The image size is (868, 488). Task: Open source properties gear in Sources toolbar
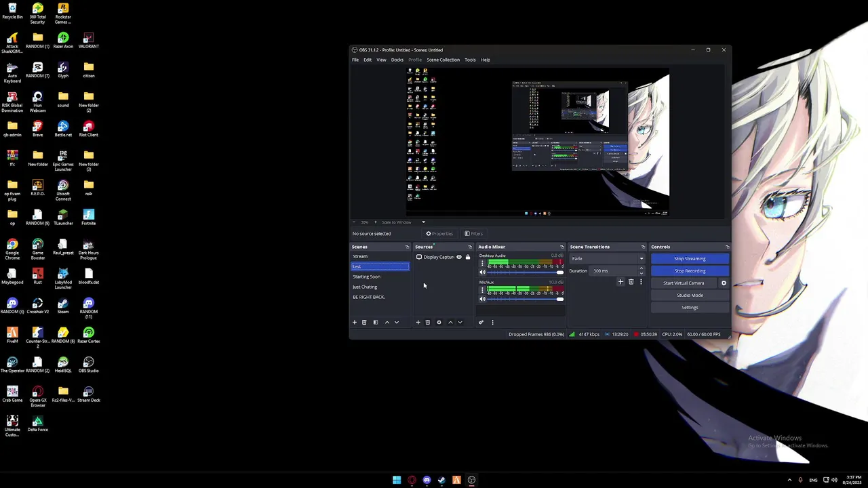(x=439, y=323)
